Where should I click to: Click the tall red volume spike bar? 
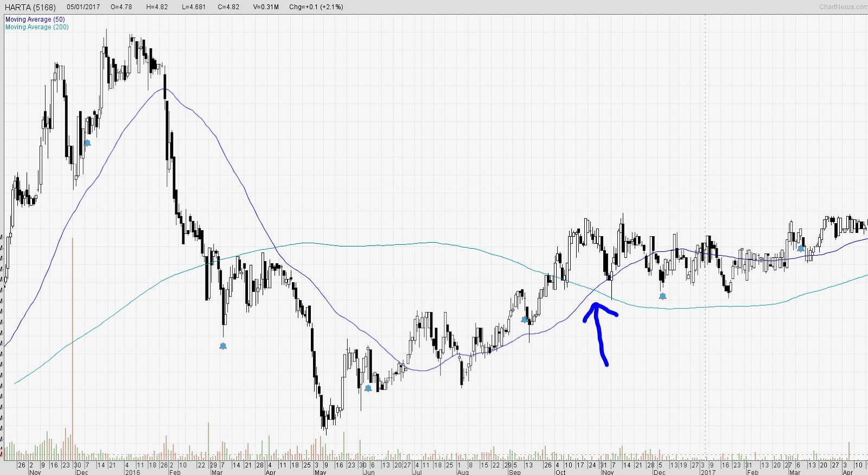[73, 349]
